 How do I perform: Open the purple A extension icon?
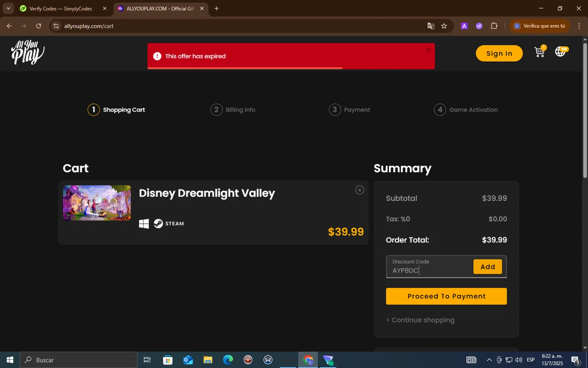[x=465, y=26]
